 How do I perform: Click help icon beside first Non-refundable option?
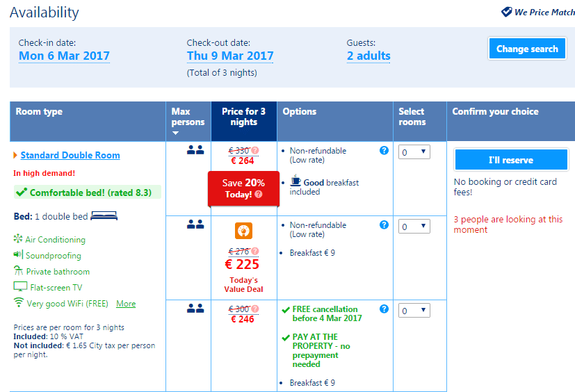[384, 150]
